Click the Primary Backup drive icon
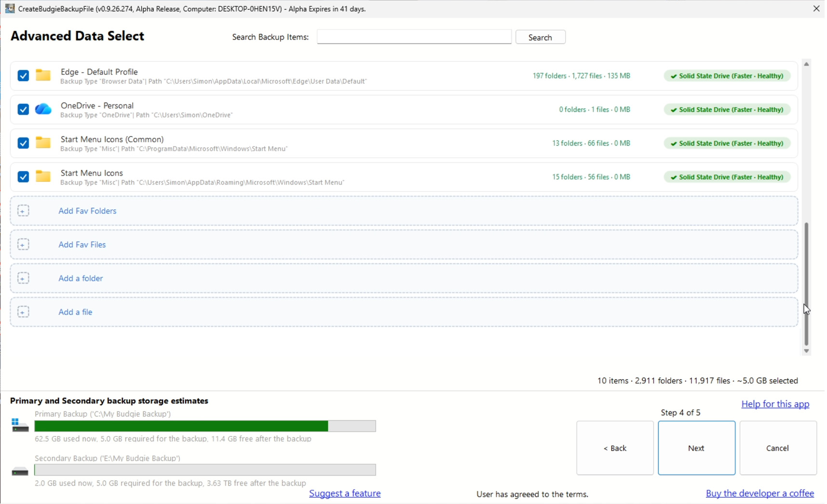This screenshot has height=504, width=827. click(20, 425)
